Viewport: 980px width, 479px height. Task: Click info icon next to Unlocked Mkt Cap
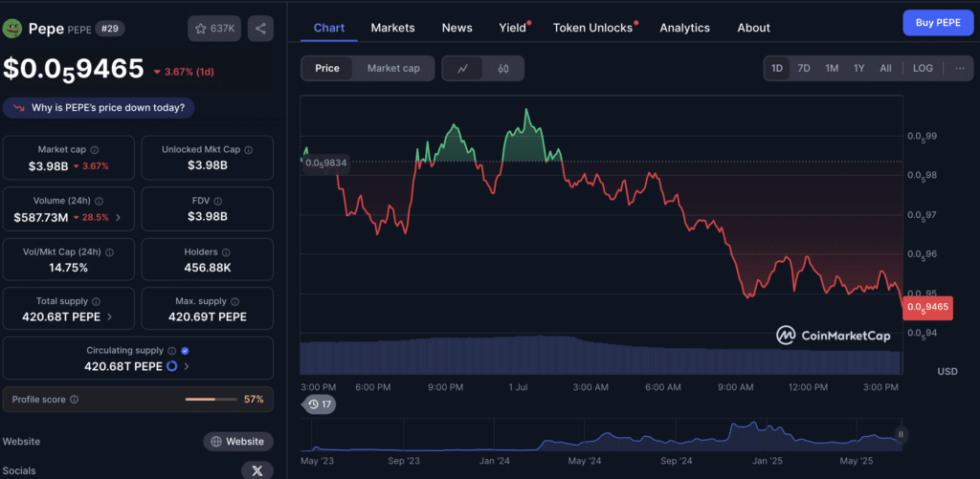248,150
